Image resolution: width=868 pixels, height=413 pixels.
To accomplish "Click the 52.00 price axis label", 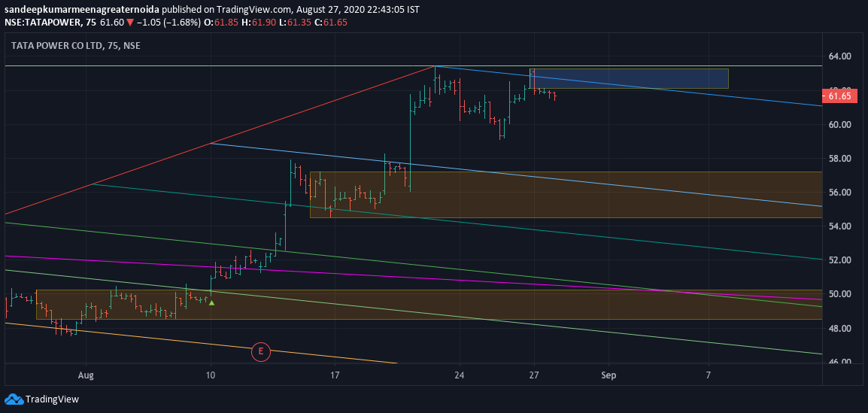I will [x=839, y=260].
